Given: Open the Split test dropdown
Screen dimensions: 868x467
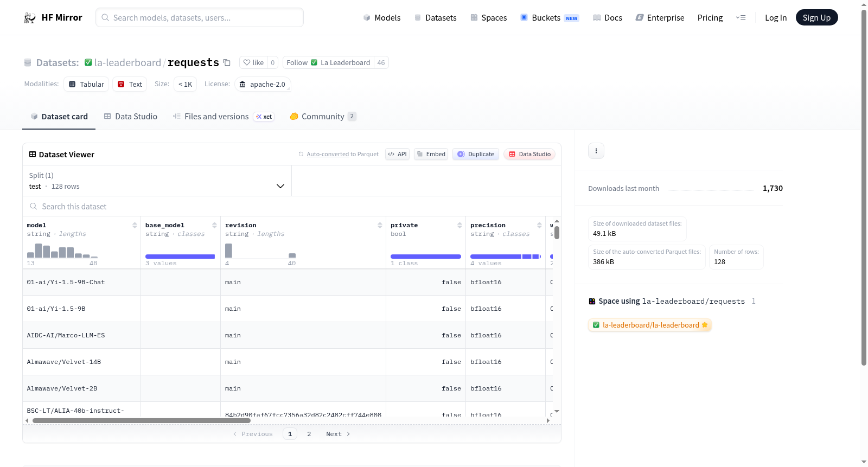Looking at the screenshot, I should click(157, 181).
